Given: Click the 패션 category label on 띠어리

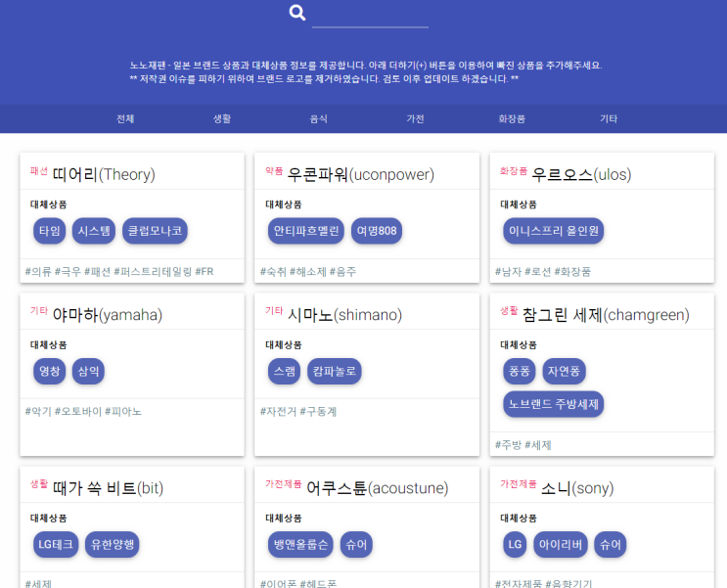Looking at the screenshot, I should pos(39,170).
